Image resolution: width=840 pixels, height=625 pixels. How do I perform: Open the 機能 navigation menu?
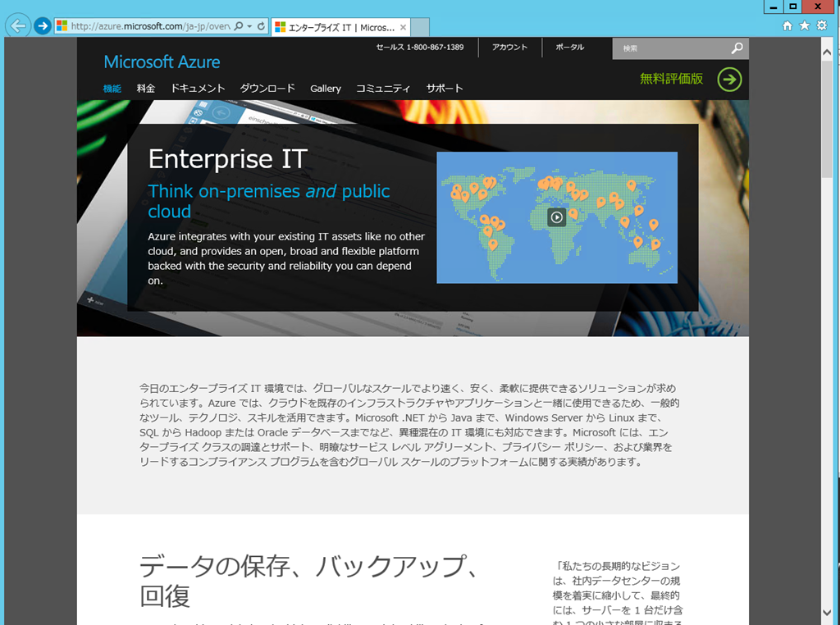tap(112, 89)
